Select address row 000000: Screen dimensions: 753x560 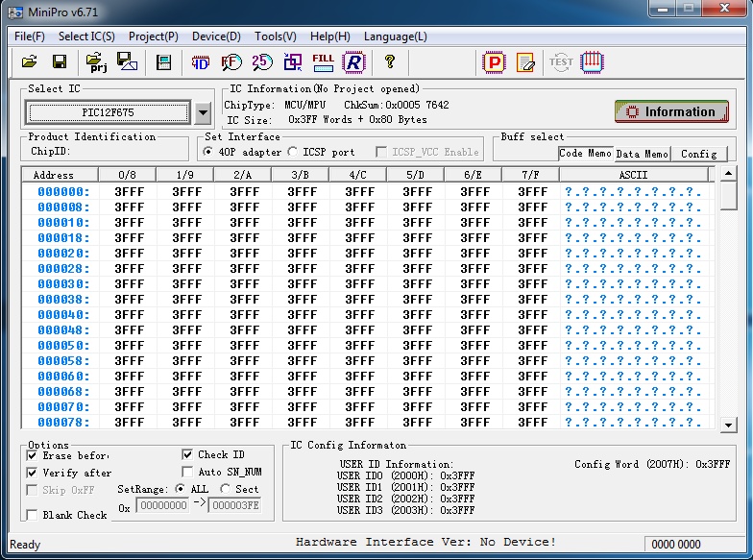click(x=63, y=192)
